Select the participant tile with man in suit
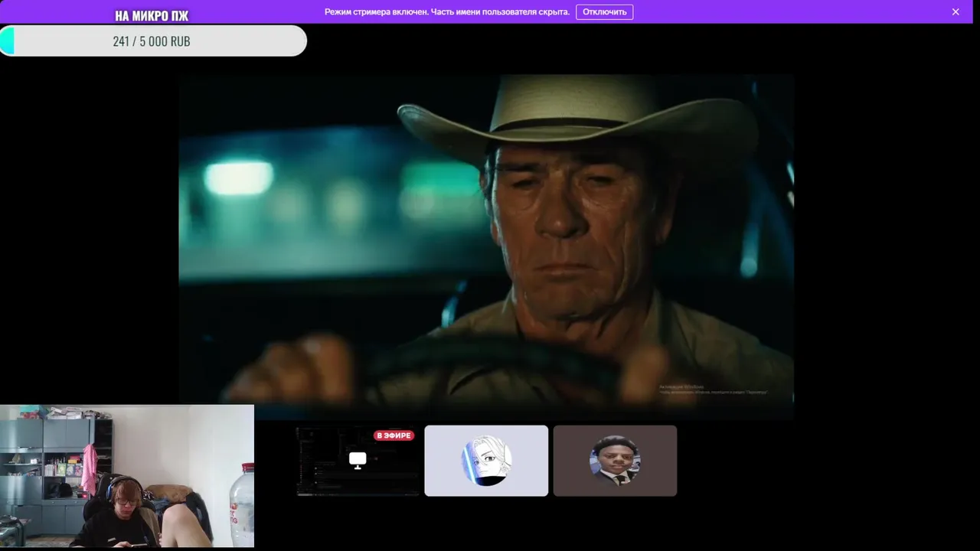This screenshot has height=551, width=980. pyautogui.click(x=615, y=461)
